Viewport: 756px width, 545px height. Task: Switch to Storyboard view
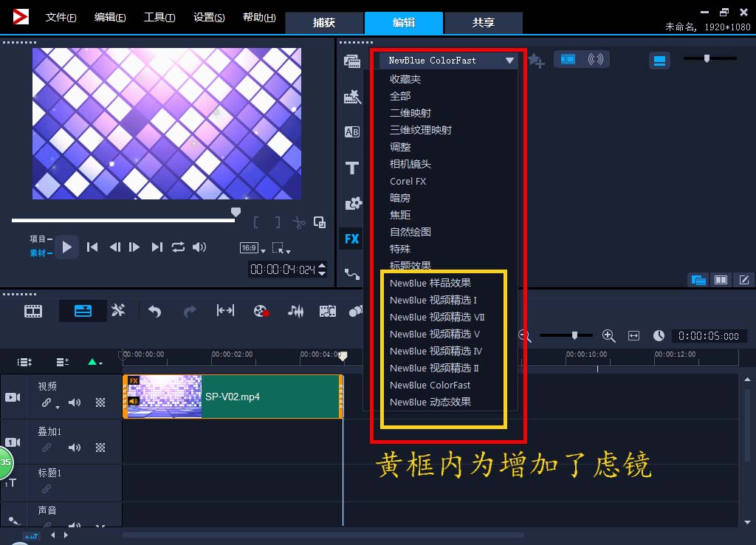pos(33,311)
